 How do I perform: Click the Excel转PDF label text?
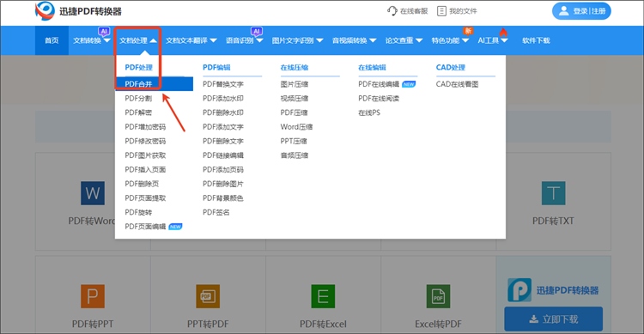point(438,325)
